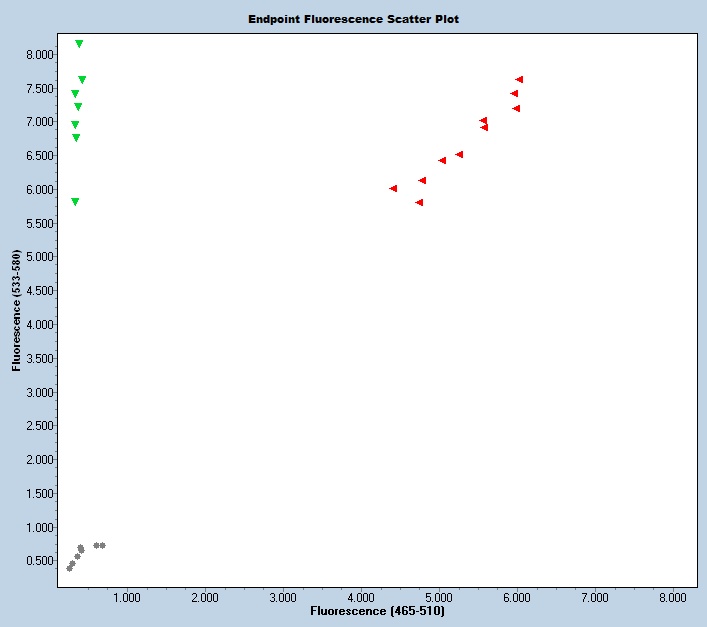Click the bottom-left-most gray data point
Image resolution: width=707 pixels, height=627 pixels.
(69, 568)
